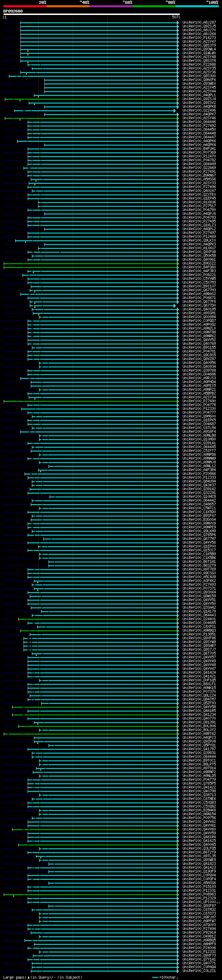The image size is (222, 980).
Task: Click hit label UniRef100_O48657
Action: (x=199, y=504)
